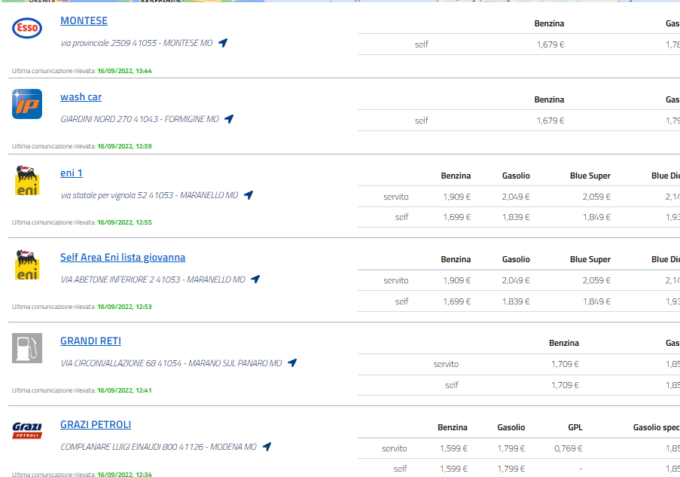The height and width of the screenshot is (477, 680).
Task: Click Blue Super header in eni 1 table
Action: click(590, 176)
